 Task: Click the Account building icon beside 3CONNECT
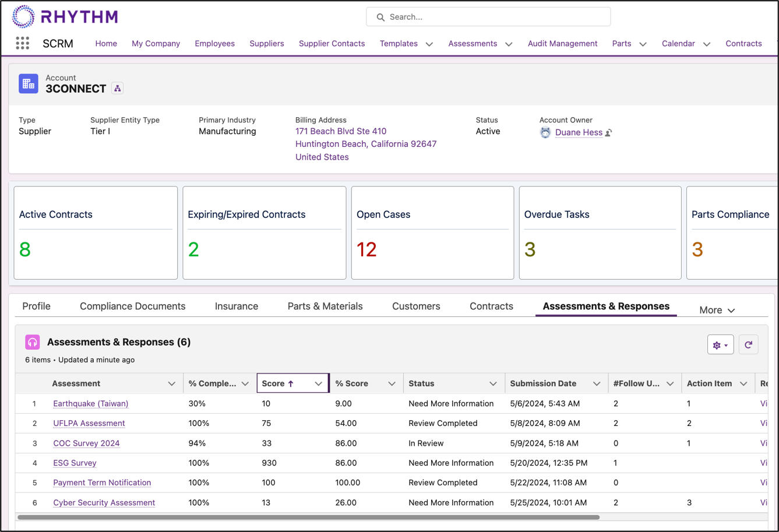(x=28, y=83)
